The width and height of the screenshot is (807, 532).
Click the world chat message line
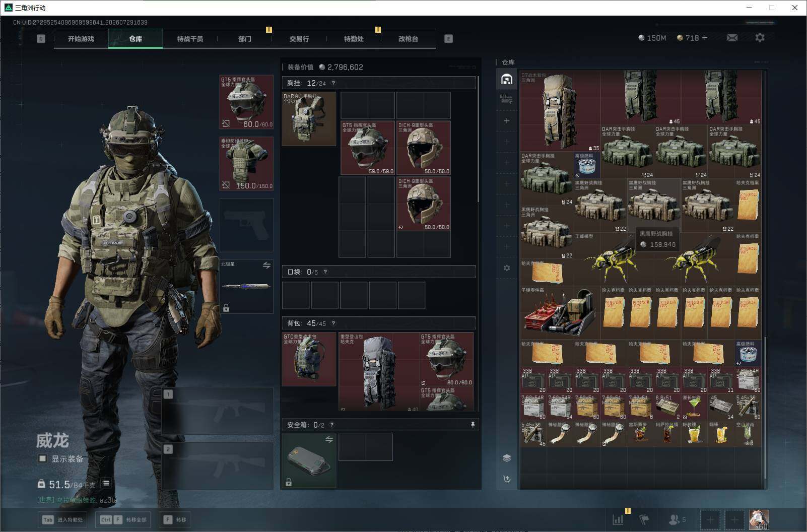point(77,500)
